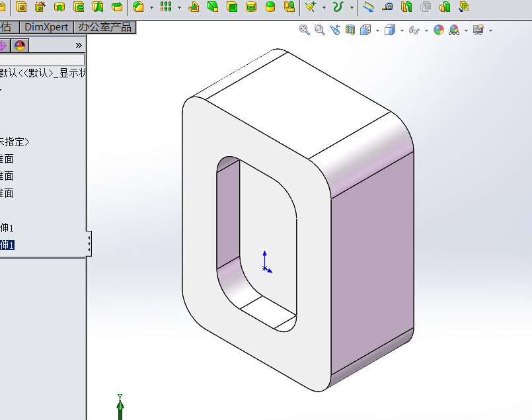The width and height of the screenshot is (532, 420).
Task: Select the Swept Cut tool
Action: pyautogui.click(x=79, y=7)
